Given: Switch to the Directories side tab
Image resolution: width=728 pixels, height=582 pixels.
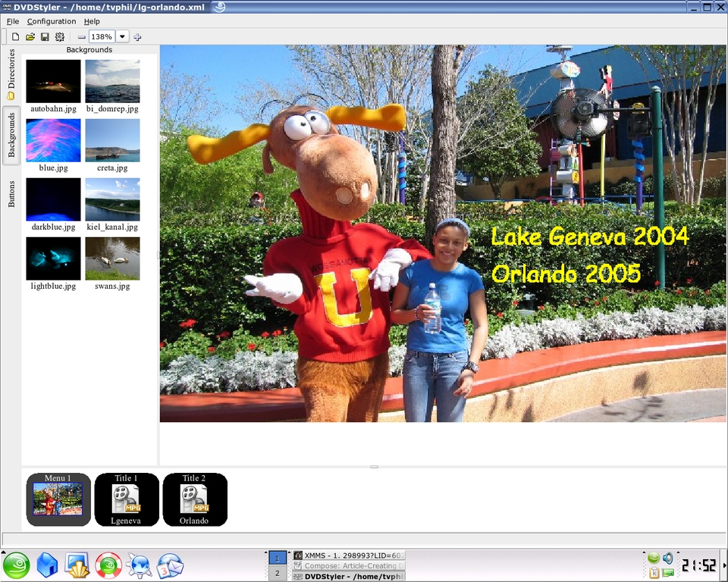Looking at the screenshot, I should click(x=11, y=74).
